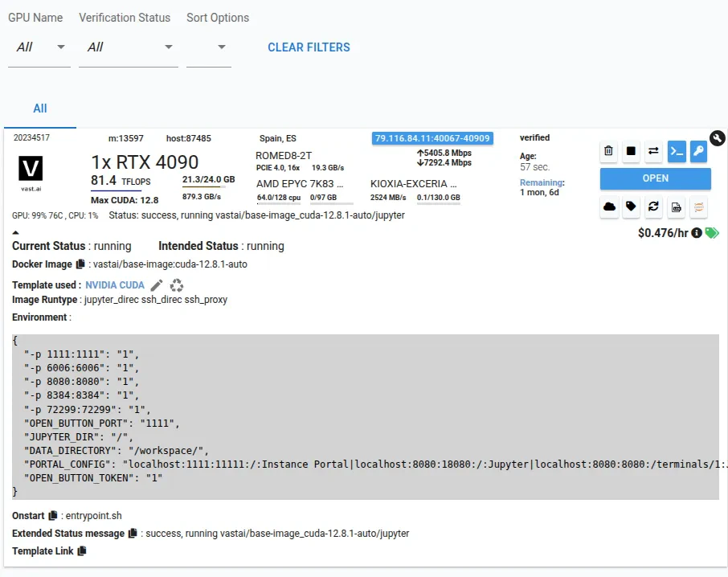Collapse instance details via the up arrow
Image resolution: width=728 pixels, height=577 pixels.
16,231
